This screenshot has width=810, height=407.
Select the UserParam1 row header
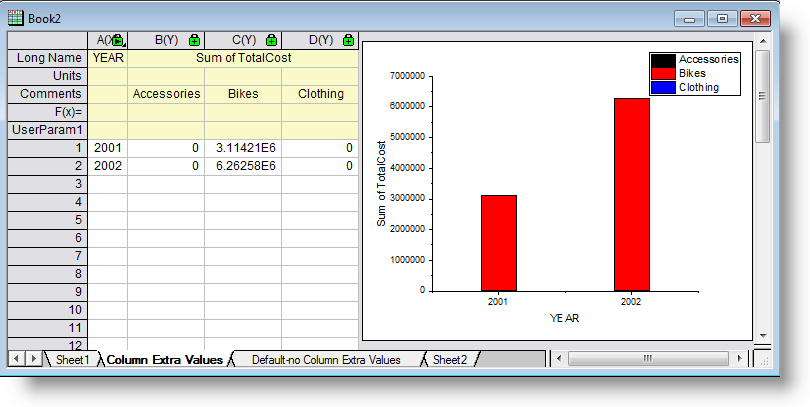[48, 130]
